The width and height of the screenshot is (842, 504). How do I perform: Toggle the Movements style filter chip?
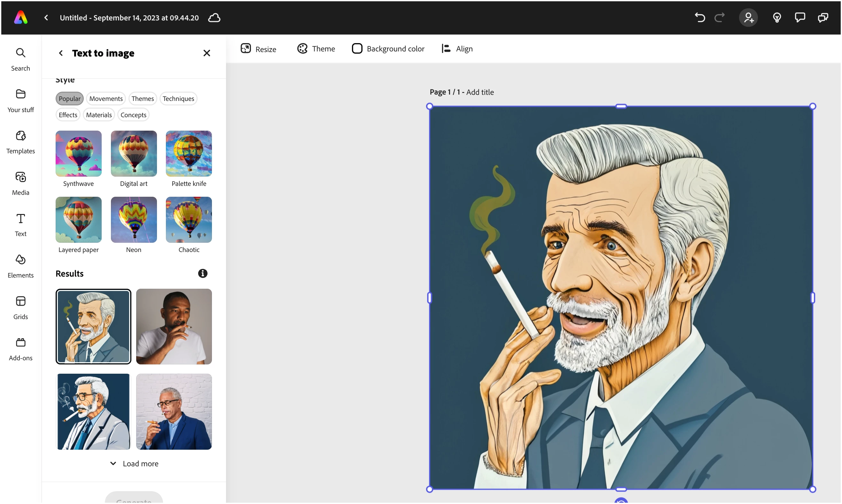106,98
